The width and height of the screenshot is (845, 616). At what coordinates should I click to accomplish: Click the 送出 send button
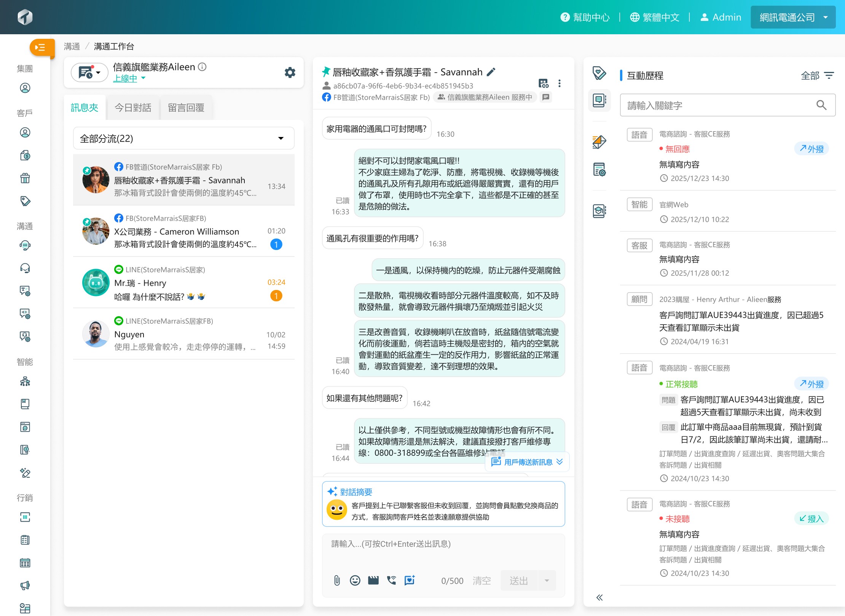pos(518,580)
